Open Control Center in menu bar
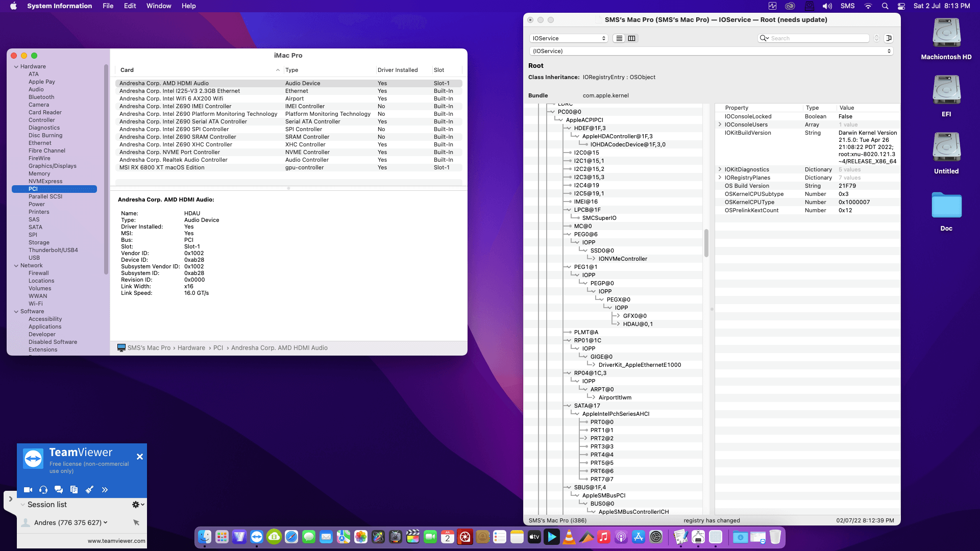This screenshot has height=551, width=980. (x=901, y=6)
